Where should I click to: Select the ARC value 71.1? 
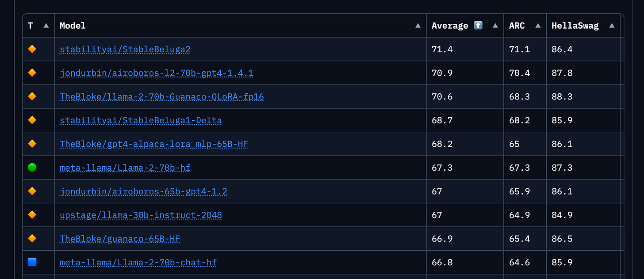(520, 50)
